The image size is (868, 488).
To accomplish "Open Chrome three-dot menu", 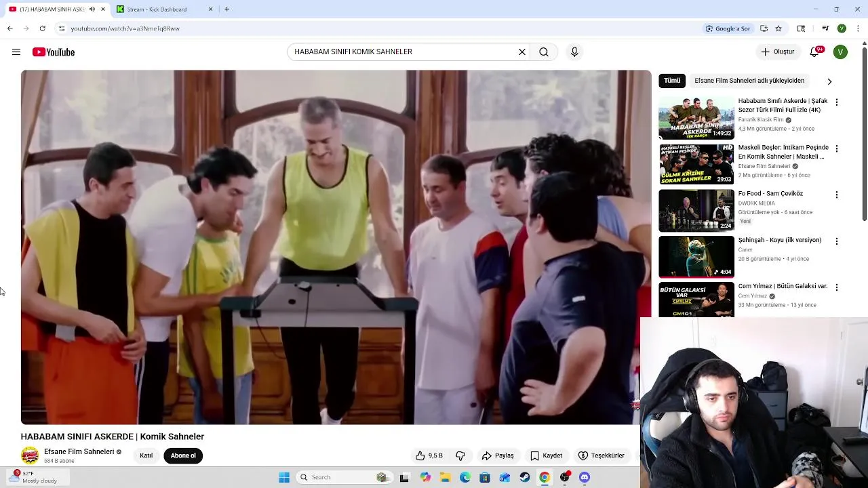I will coord(859,28).
